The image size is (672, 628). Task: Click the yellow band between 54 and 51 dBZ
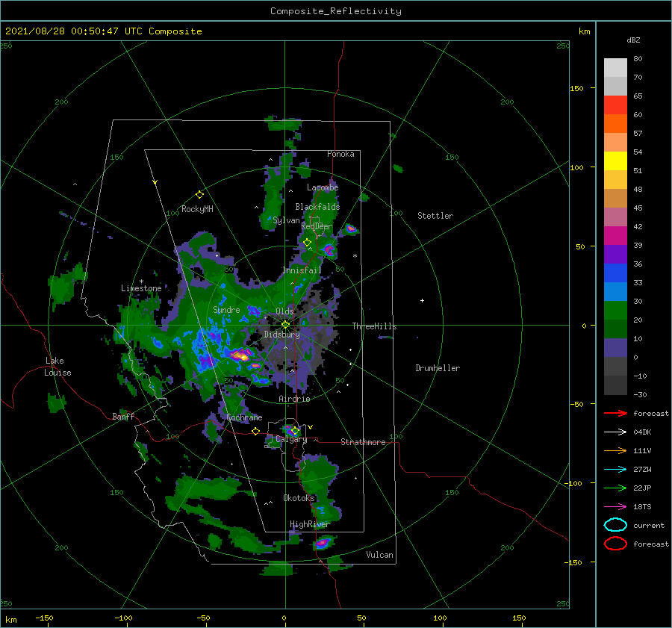(x=615, y=161)
